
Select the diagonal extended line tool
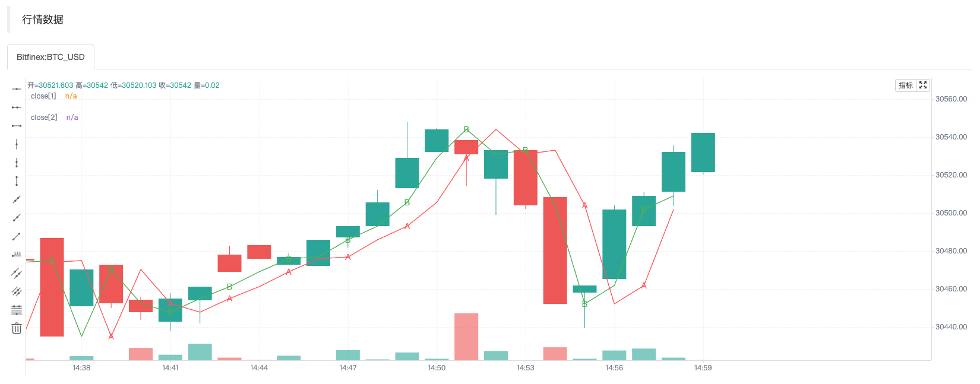tap(17, 199)
